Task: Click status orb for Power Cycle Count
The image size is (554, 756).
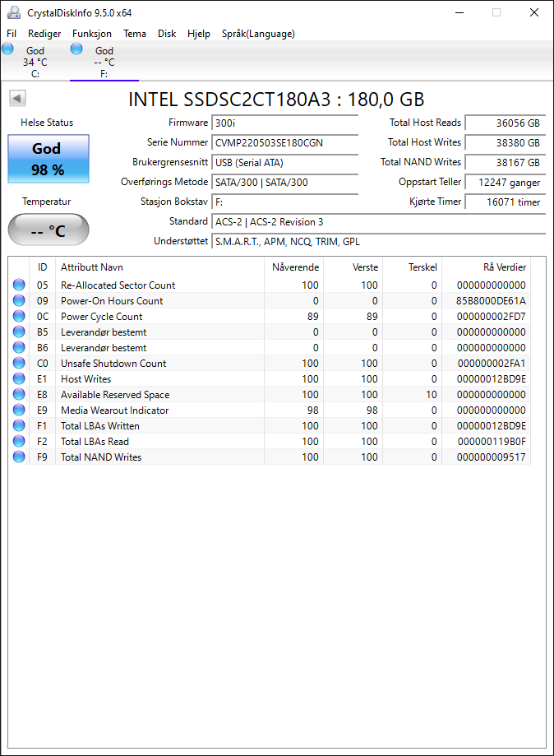Action: pyautogui.click(x=19, y=316)
